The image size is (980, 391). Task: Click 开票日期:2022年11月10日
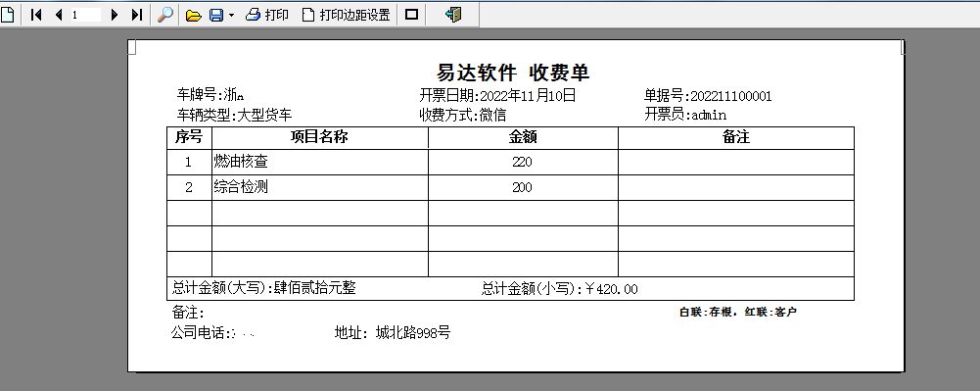[497, 95]
